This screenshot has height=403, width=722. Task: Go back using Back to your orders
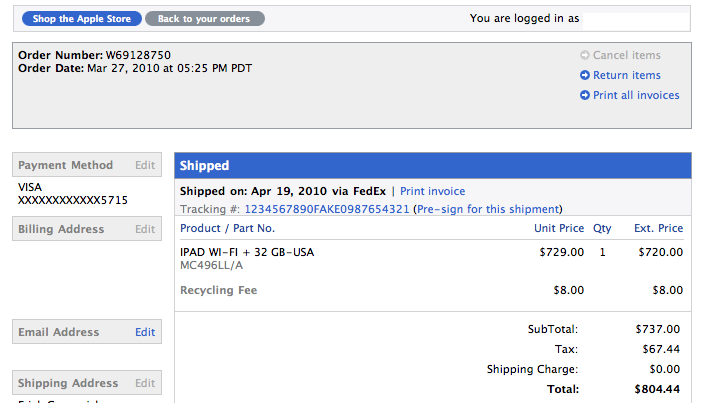pos(205,19)
